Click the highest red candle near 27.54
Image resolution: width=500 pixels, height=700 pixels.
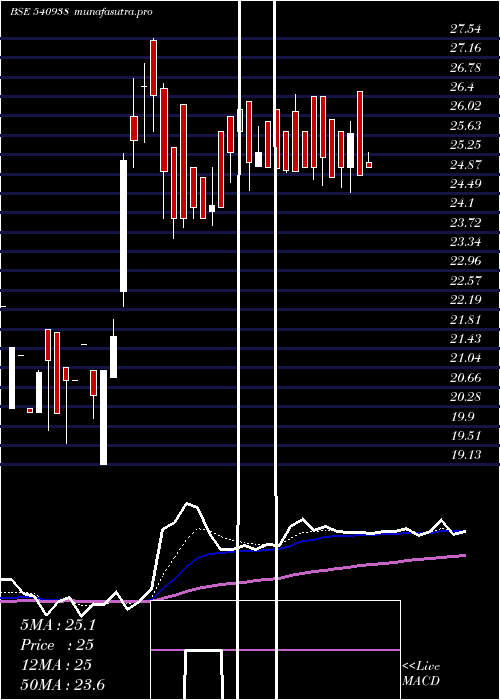pyautogui.click(x=154, y=68)
